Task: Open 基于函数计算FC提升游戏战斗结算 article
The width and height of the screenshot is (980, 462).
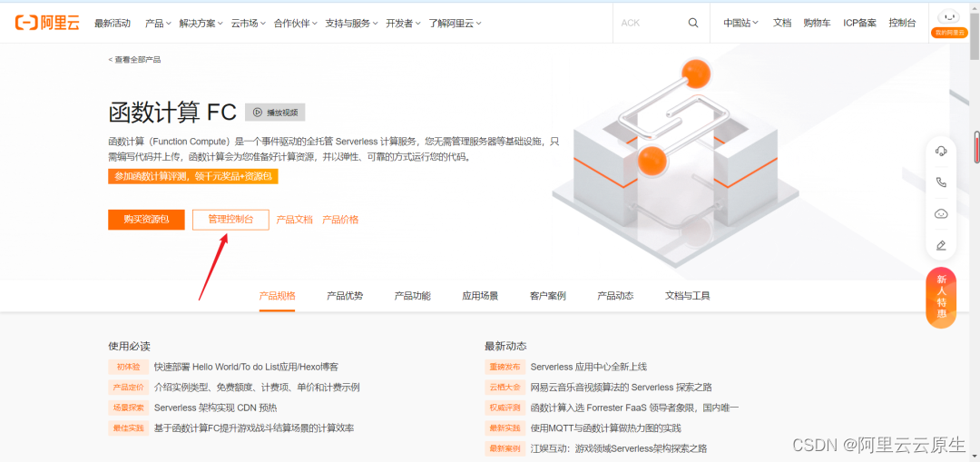Action: tap(254, 428)
